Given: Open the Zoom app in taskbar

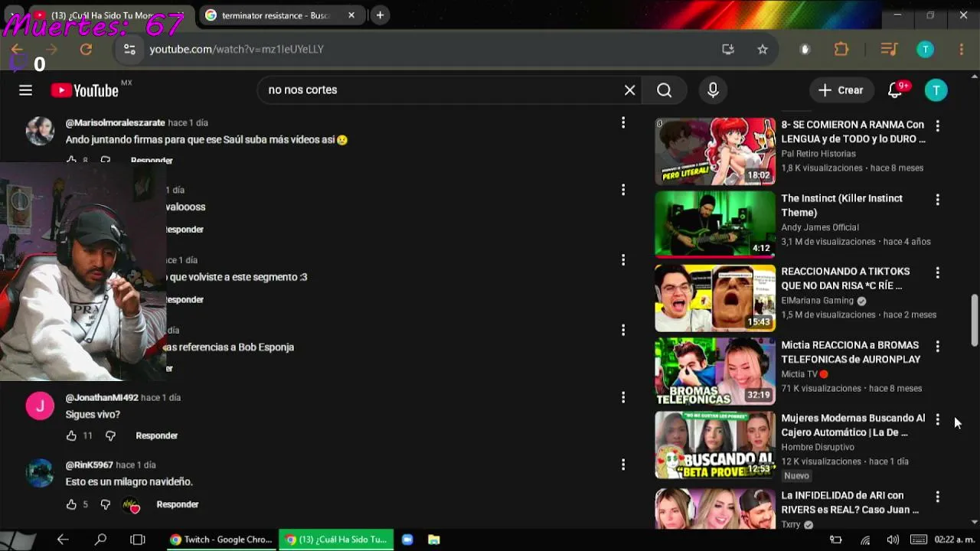Looking at the screenshot, I should [407, 540].
